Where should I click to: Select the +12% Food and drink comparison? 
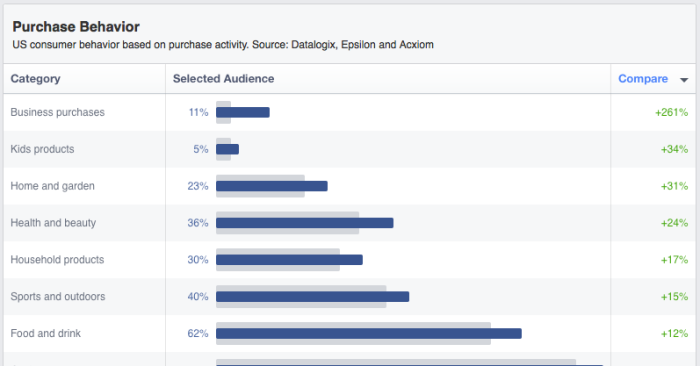coord(674,333)
